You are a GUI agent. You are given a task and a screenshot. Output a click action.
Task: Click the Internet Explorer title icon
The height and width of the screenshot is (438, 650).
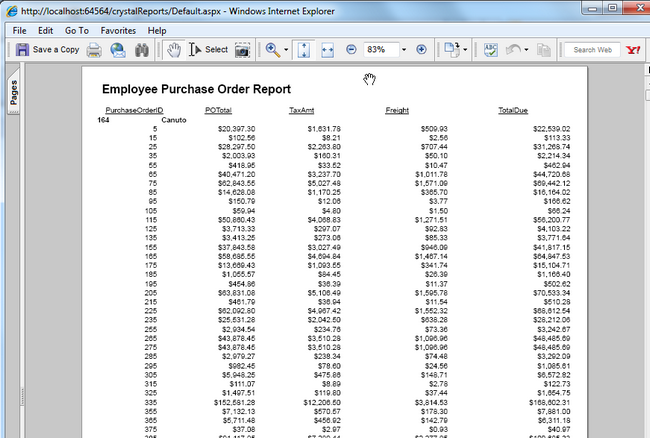[12, 11]
